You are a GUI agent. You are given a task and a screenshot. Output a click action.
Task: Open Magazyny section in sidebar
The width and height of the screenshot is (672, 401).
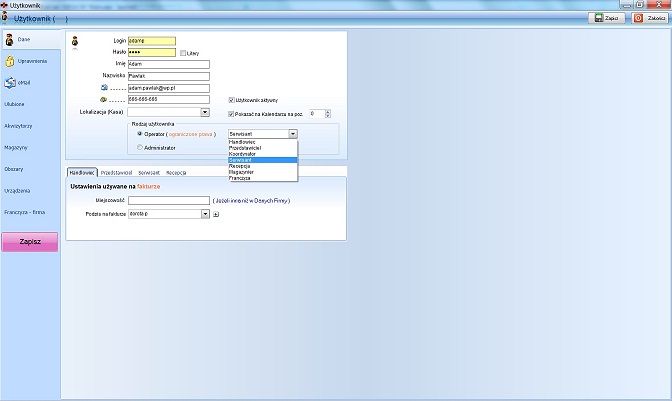[x=16, y=147]
